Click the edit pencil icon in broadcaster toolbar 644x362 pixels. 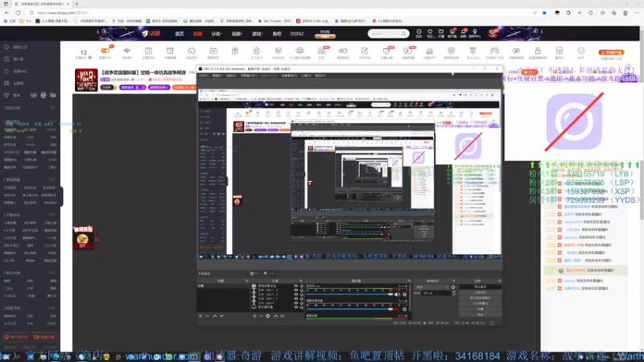click(365, 51)
